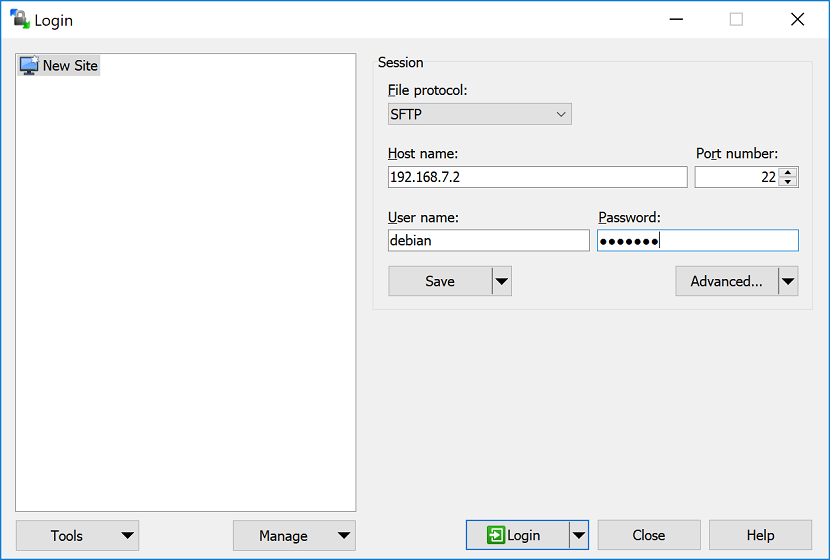Open Help for the login dialog
Image resolution: width=830 pixels, height=560 pixels.
point(760,535)
